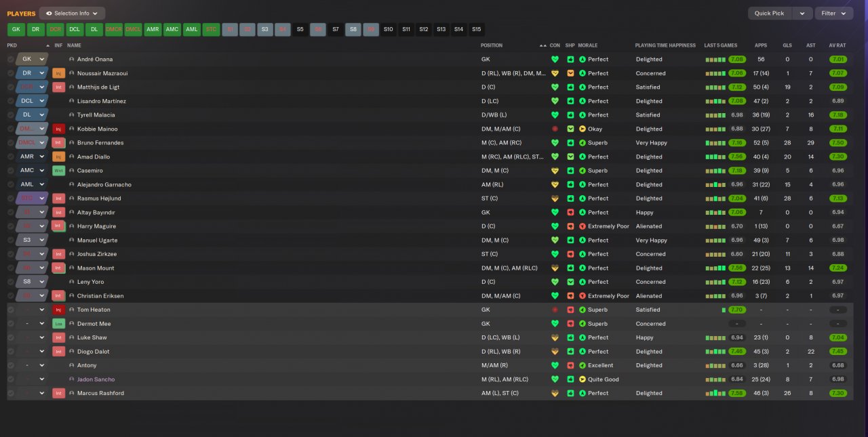Toggle the pick checkbox for Leny Yoro

click(11, 282)
